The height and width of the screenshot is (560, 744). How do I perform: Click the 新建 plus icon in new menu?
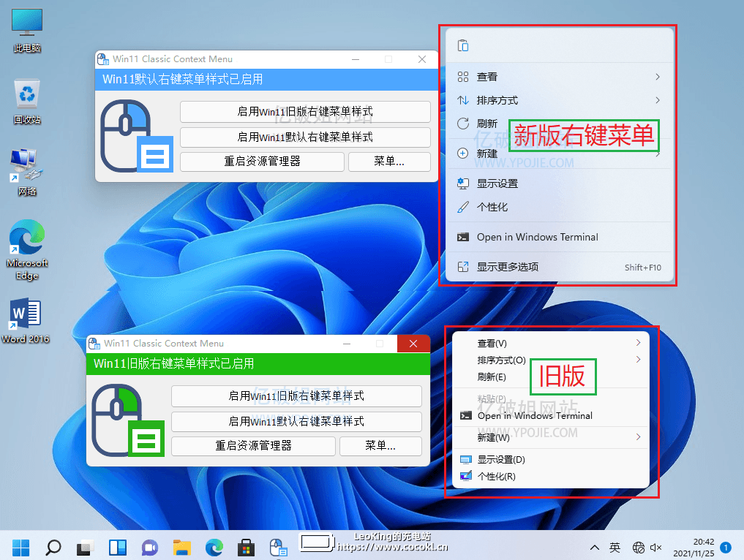[462, 153]
